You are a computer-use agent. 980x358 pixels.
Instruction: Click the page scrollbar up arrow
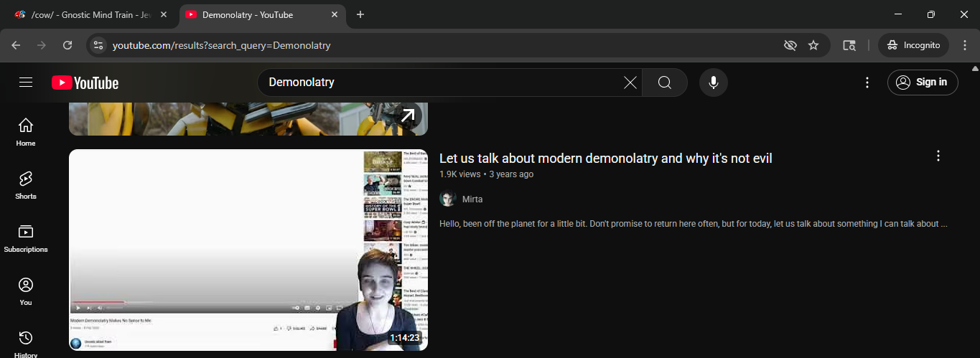click(x=974, y=68)
